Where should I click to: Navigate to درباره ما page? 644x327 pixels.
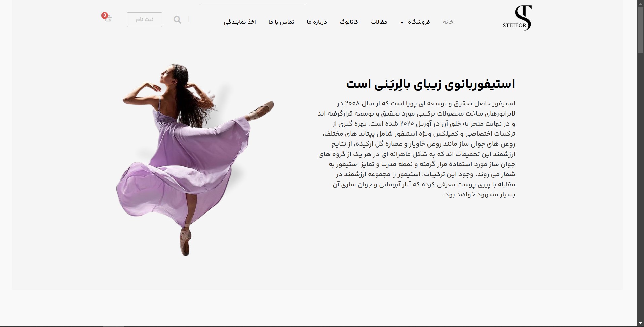click(316, 22)
